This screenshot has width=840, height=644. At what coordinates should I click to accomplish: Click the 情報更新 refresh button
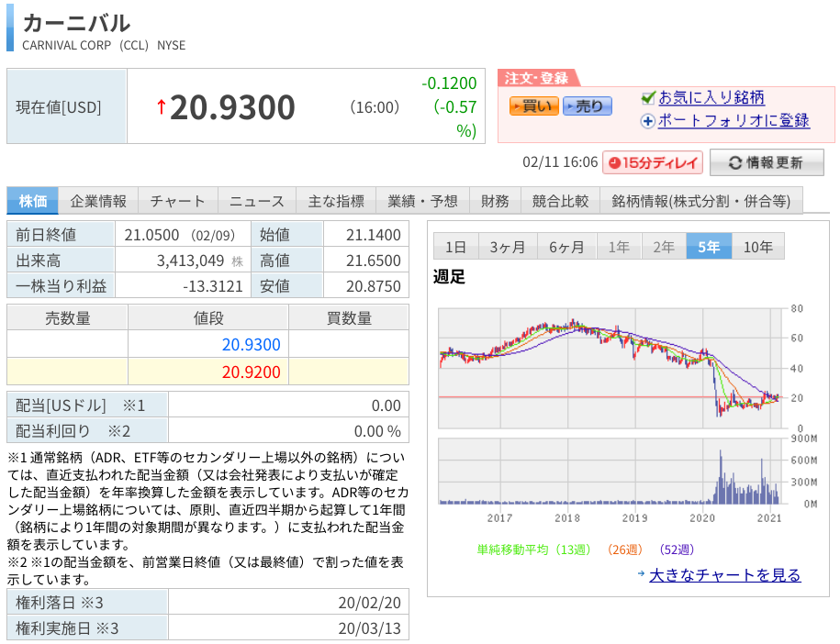click(767, 162)
